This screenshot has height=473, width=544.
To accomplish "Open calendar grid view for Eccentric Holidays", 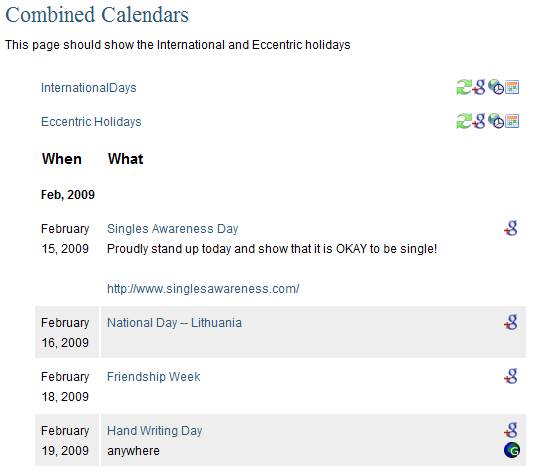I will pos(512,121).
